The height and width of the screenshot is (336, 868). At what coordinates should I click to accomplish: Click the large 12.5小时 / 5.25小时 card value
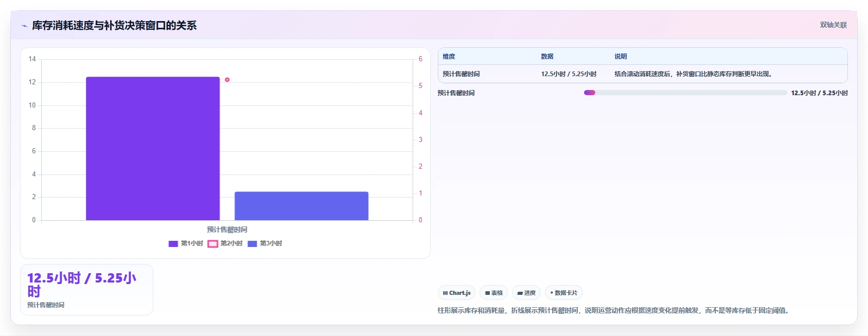pyautogui.click(x=82, y=285)
